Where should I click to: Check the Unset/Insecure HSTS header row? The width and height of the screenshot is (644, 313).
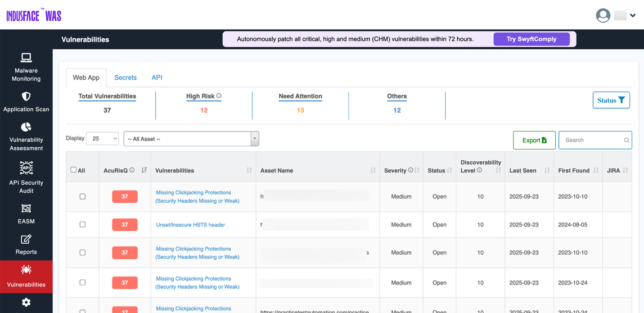[x=83, y=225]
